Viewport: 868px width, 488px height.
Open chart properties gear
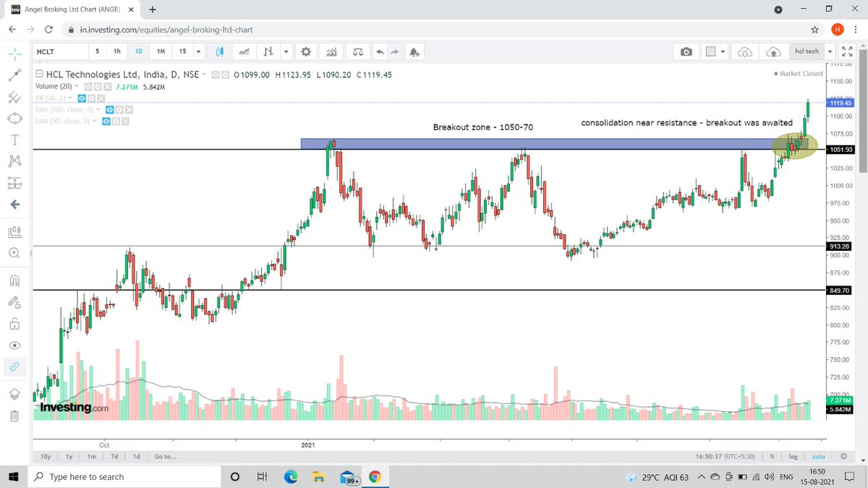coord(306,52)
